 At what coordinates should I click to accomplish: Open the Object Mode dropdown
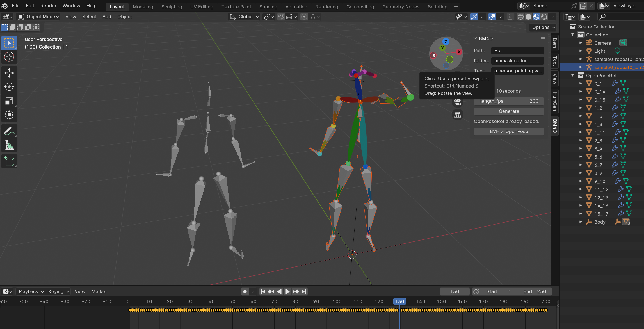point(38,17)
